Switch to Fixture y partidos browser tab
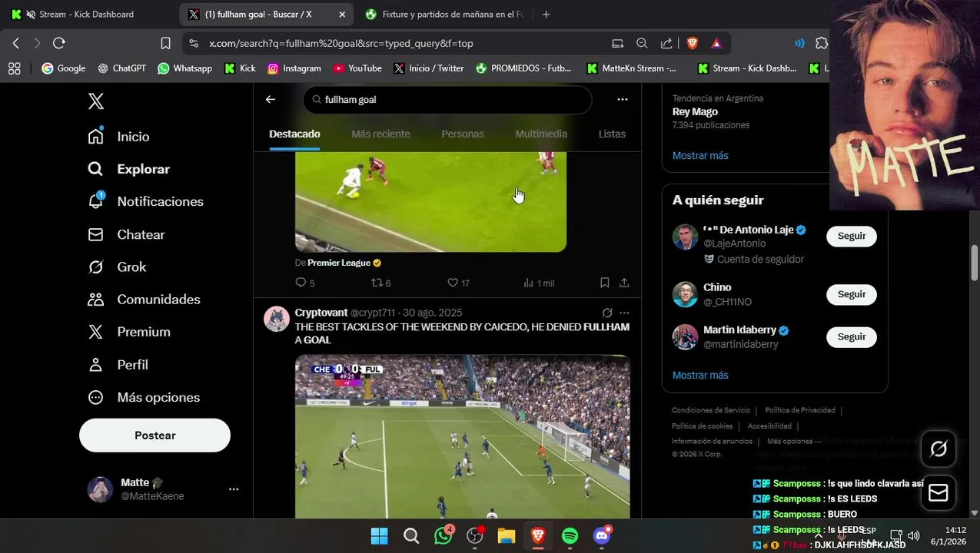 (444, 14)
